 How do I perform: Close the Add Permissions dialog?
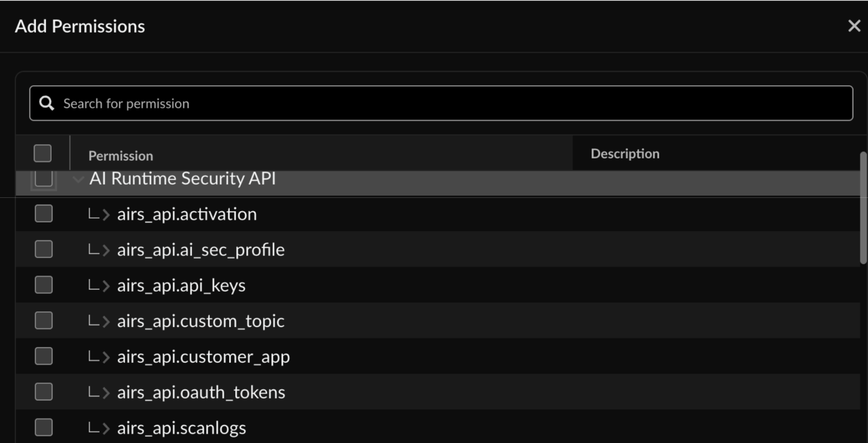(854, 26)
